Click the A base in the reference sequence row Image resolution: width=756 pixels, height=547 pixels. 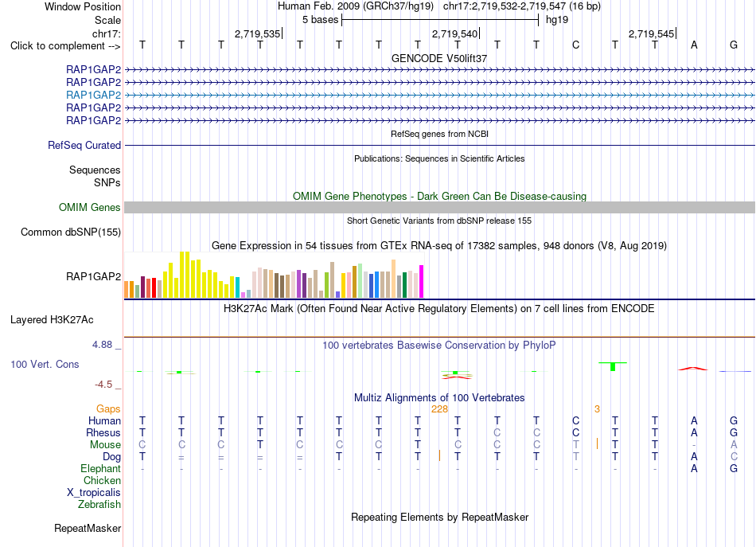coord(694,45)
